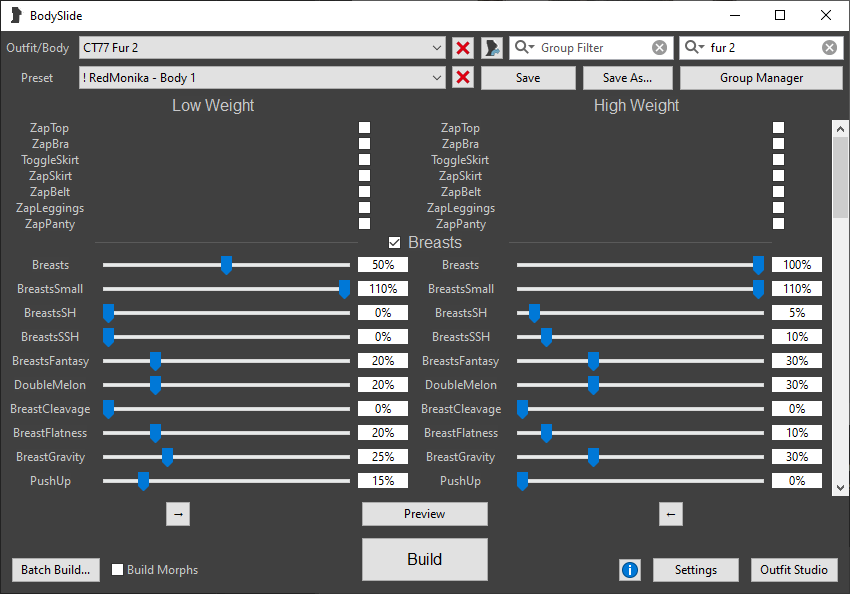Screen dimensions: 850x594
Task: Open the outfit in Outfit Studio via the icon beside the outfit selector
Action: (492, 48)
